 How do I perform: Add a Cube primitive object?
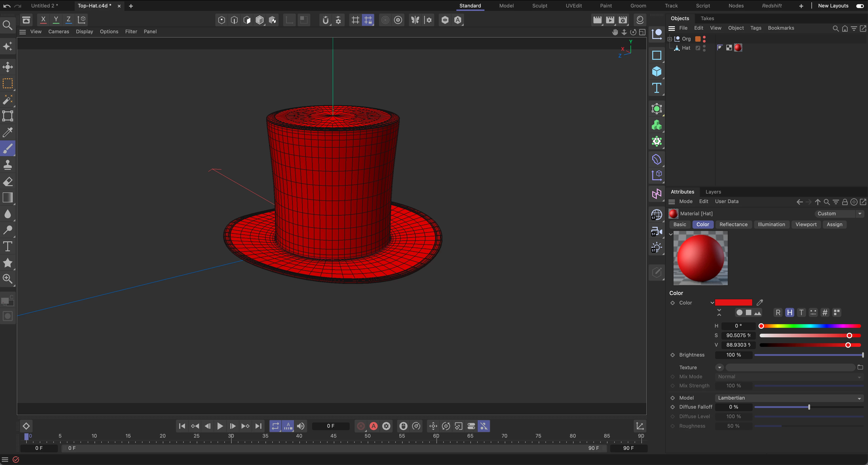coord(656,72)
